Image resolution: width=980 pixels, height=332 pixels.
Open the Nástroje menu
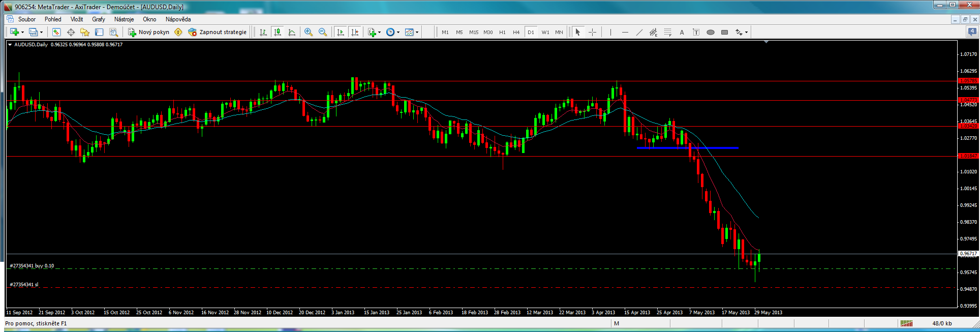[x=124, y=19]
